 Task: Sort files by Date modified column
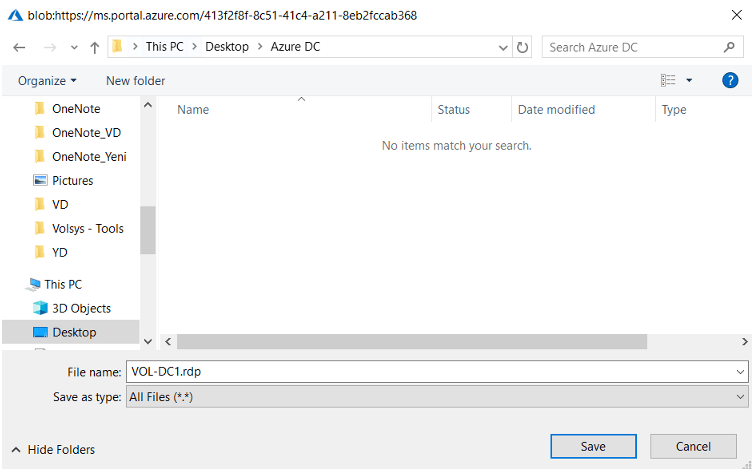(556, 110)
